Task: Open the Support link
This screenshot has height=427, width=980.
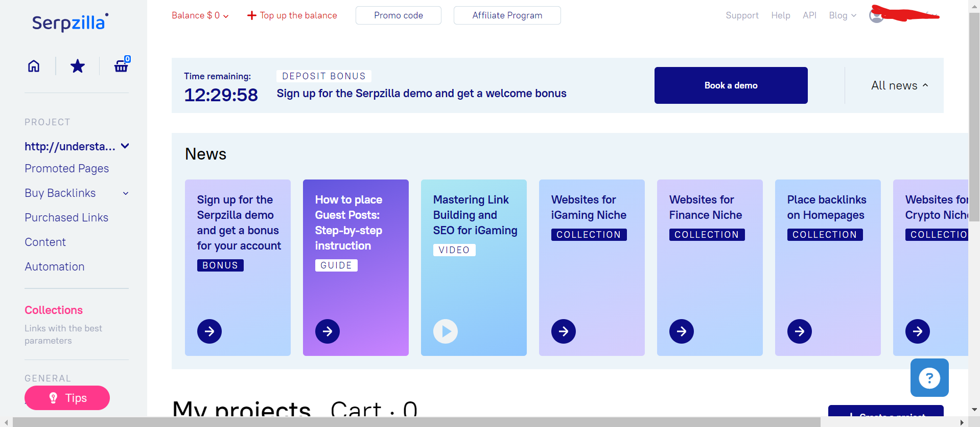Action: (x=742, y=15)
